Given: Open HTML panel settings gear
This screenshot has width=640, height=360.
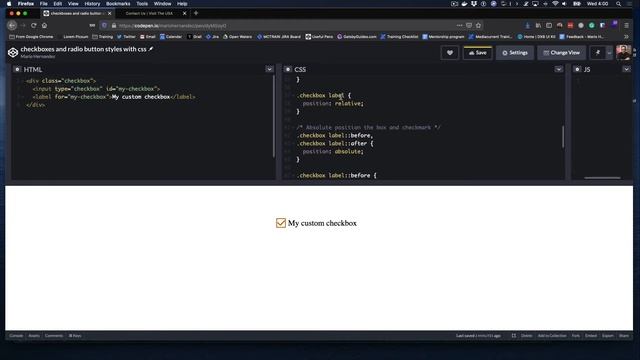Looking at the screenshot, I should [x=17, y=69].
